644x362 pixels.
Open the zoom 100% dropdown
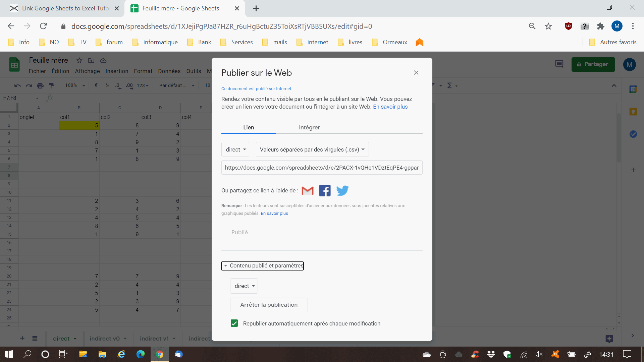75,85
